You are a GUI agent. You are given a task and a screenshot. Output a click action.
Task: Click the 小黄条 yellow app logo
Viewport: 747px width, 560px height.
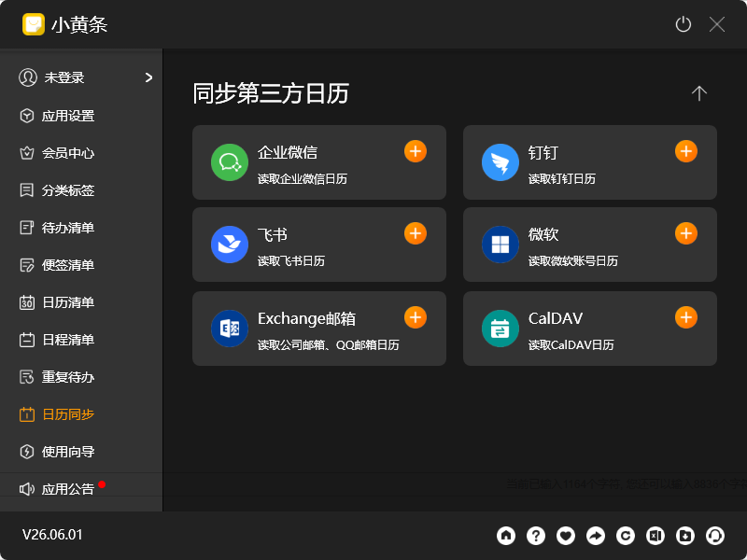pyautogui.click(x=34, y=24)
